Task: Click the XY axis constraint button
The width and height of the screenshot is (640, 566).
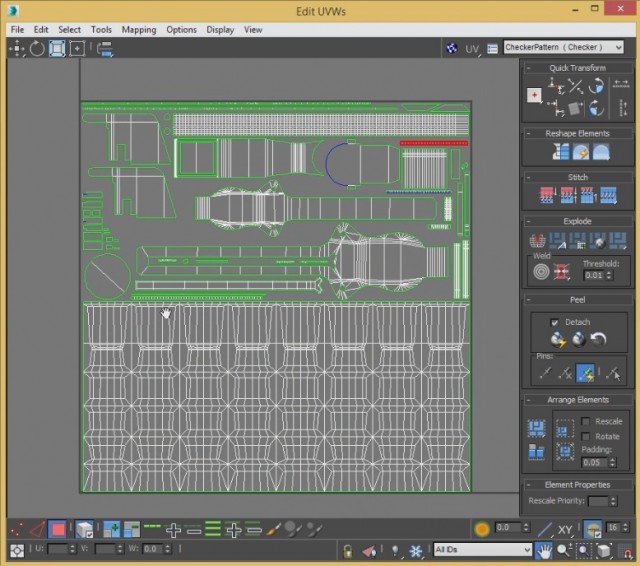Action: (565, 529)
